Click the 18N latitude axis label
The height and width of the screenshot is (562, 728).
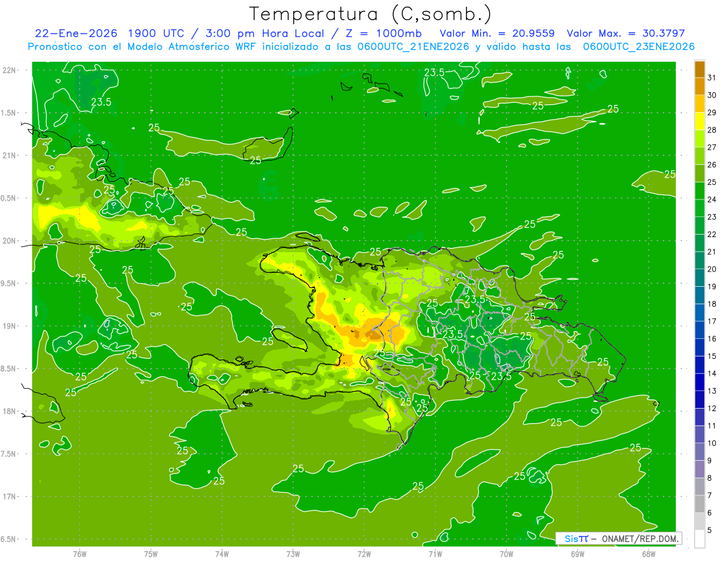(10, 411)
